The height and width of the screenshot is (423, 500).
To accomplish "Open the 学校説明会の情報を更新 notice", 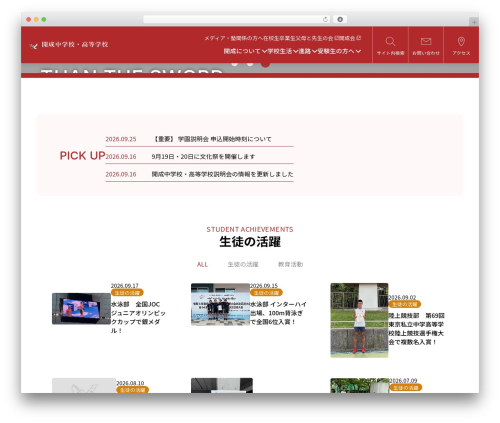I will 222,174.
